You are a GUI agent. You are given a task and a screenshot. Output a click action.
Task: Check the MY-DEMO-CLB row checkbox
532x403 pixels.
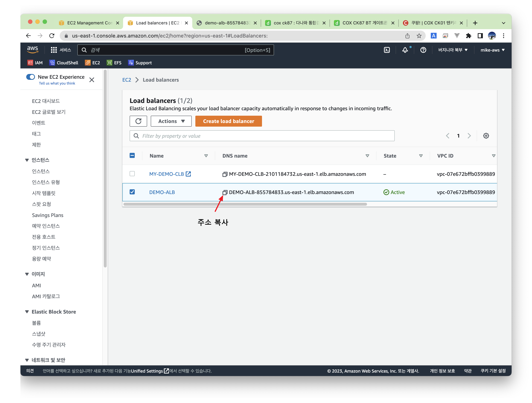(x=132, y=174)
